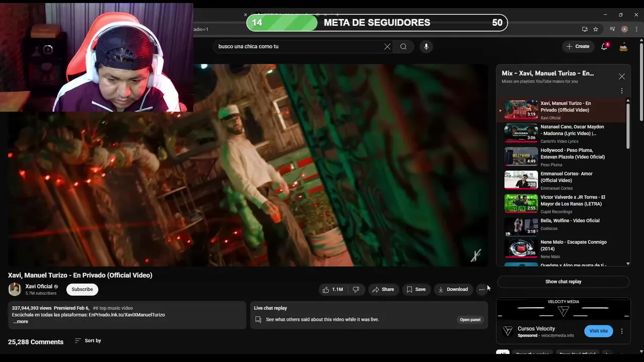The image size is (644, 362).
Task: Visit the Cursos Velocity sponsor site
Action: pos(598,331)
